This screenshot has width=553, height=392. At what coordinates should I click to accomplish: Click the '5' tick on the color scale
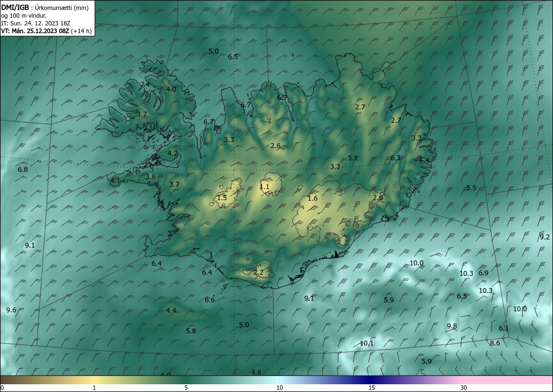click(x=186, y=388)
